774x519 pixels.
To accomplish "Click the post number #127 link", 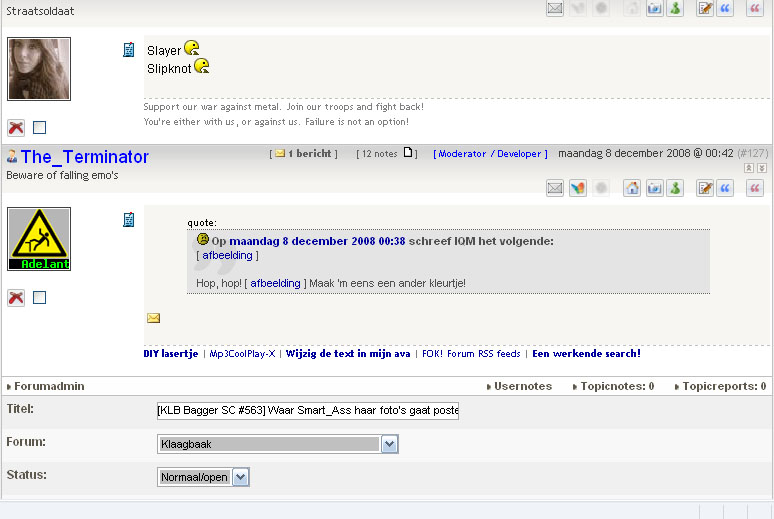I will coord(753,153).
